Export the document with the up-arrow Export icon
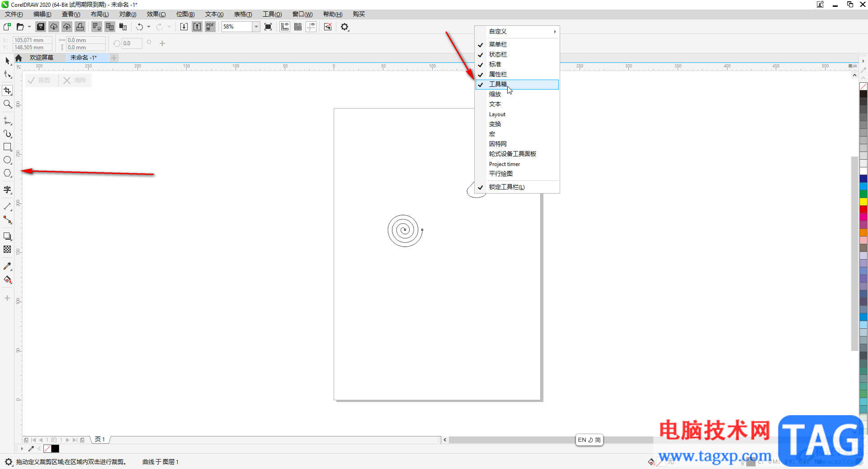 [197, 27]
